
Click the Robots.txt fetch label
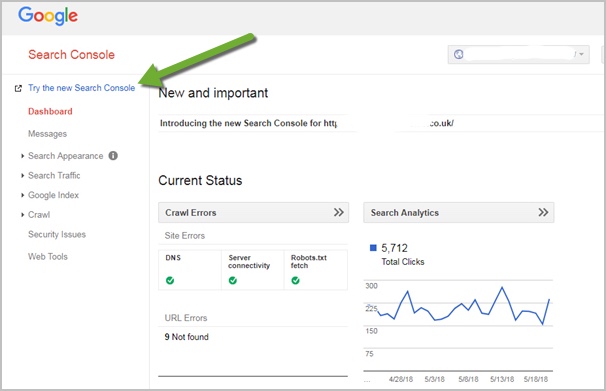[x=308, y=262]
